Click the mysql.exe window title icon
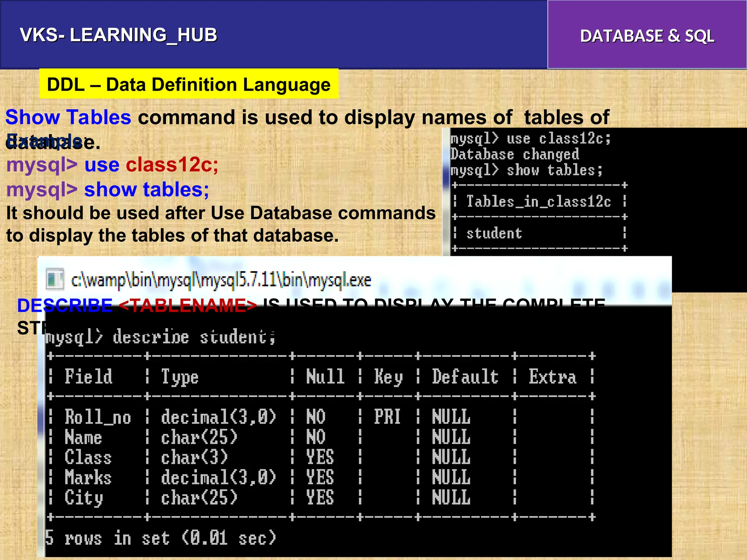This screenshot has height=560, width=747. click(x=55, y=280)
